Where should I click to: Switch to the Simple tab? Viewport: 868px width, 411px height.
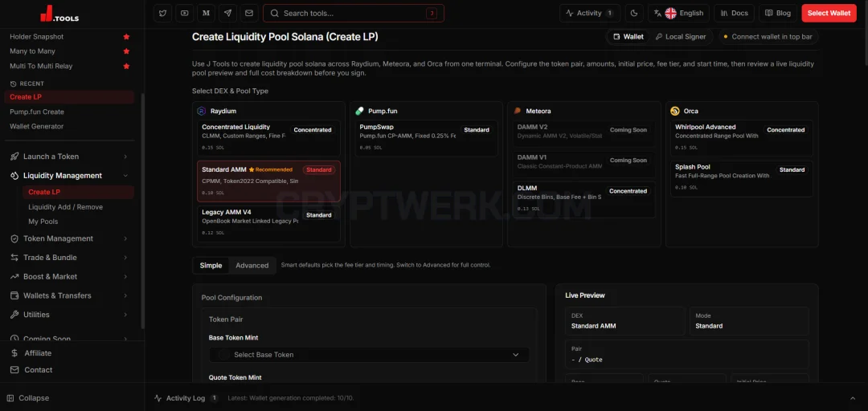[211, 266]
